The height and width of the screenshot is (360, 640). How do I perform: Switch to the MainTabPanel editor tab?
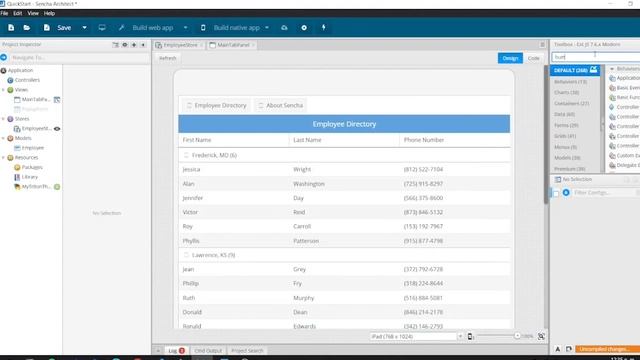pos(232,45)
